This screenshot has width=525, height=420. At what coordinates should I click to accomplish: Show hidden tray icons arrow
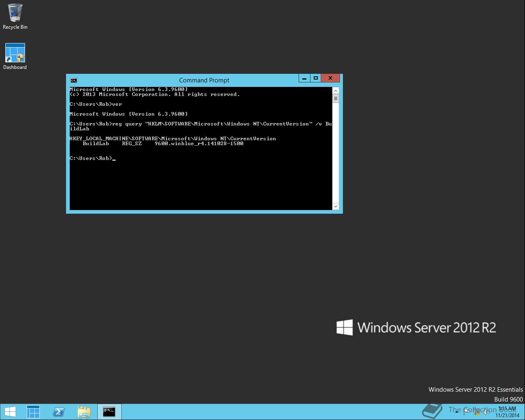457,412
